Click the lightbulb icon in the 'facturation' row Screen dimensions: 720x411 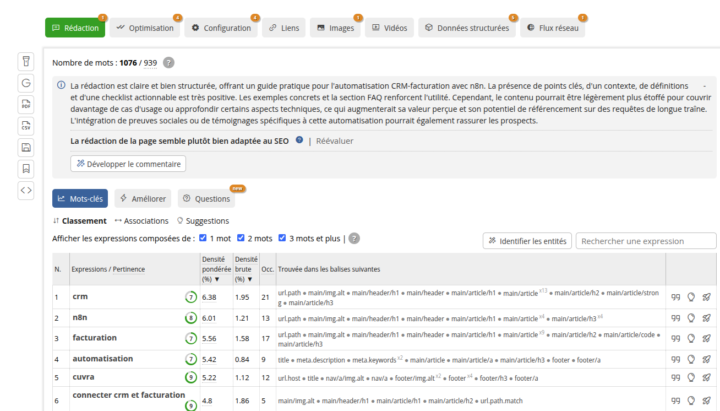[x=691, y=338]
